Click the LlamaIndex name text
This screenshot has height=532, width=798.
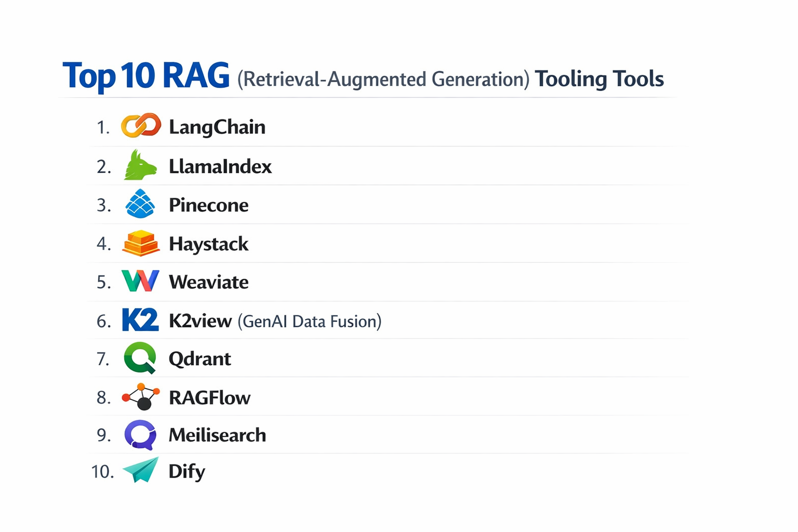click(220, 166)
